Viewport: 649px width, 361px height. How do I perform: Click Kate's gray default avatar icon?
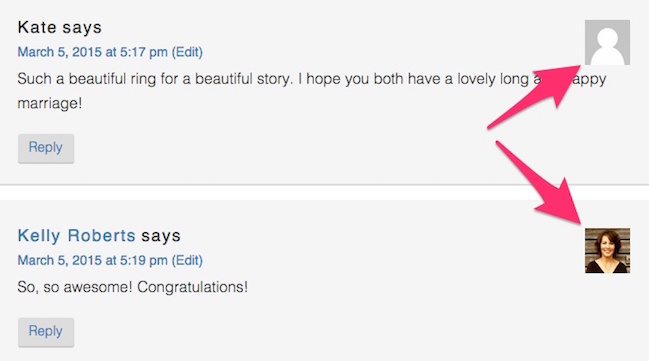[607, 42]
